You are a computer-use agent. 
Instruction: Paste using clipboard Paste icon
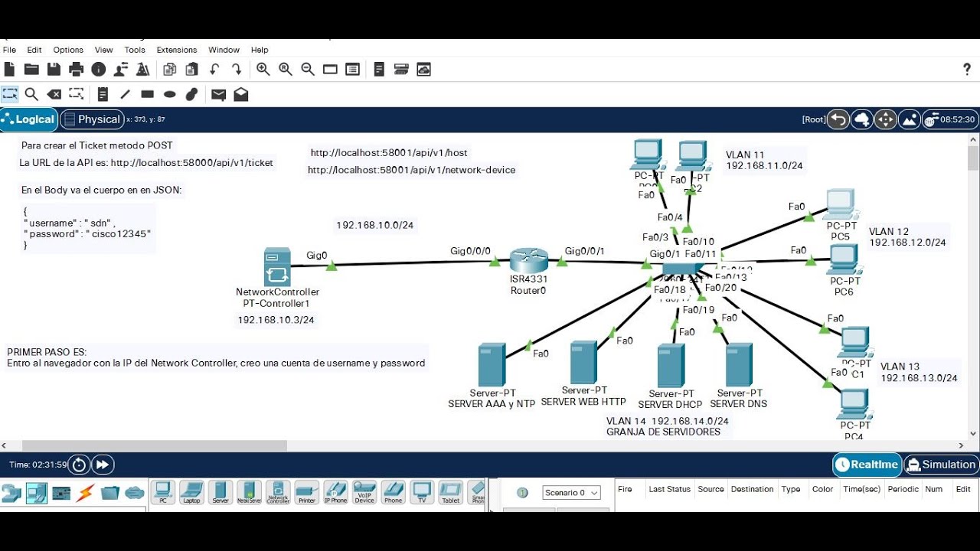point(191,70)
